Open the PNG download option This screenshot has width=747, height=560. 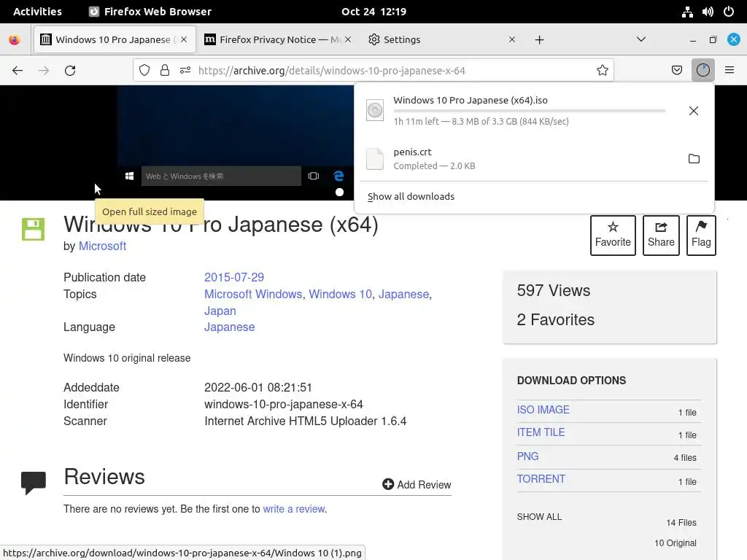pyautogui.click(x=528, y=456)
